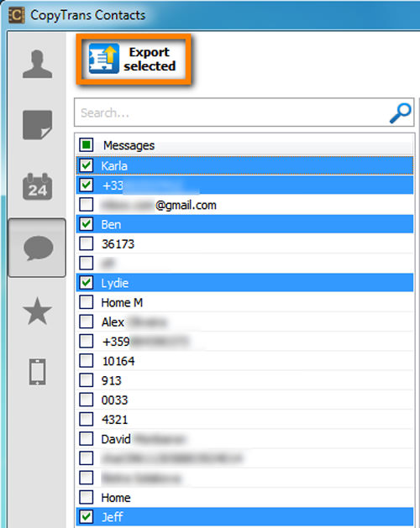Check the Home M conversation checkbox
Image resolution: width=420 pixels, height=528 pixels.
click(87, 302)
